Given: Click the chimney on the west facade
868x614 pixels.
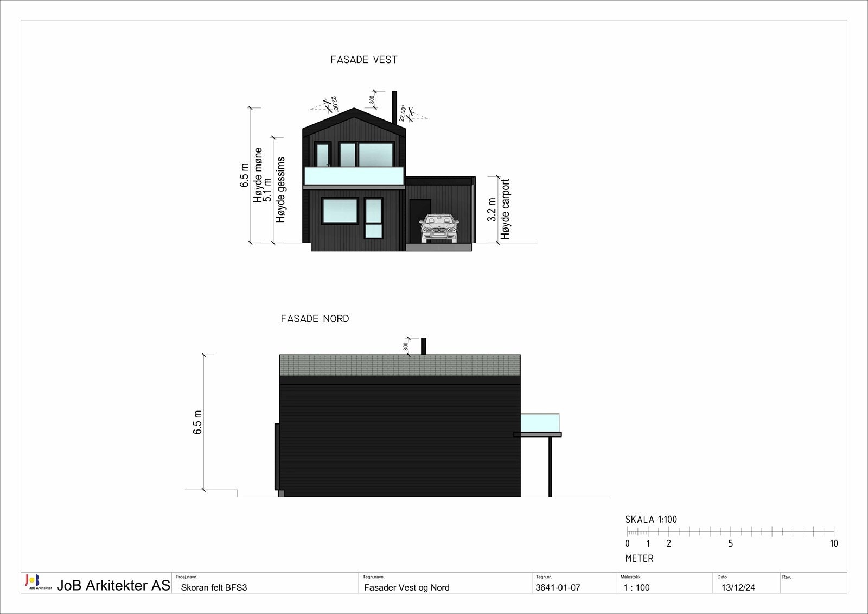Looking at the screenshot, I should [394, 107].
